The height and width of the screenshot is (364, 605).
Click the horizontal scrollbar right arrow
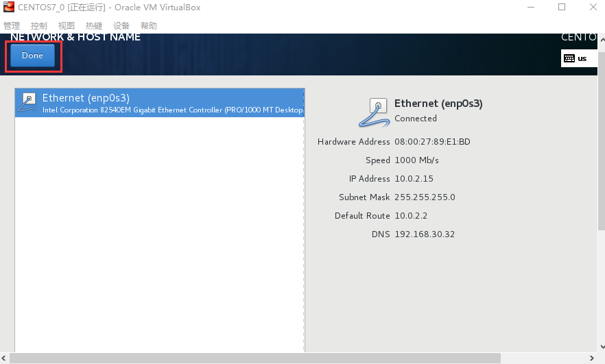(x=591, y=359)
